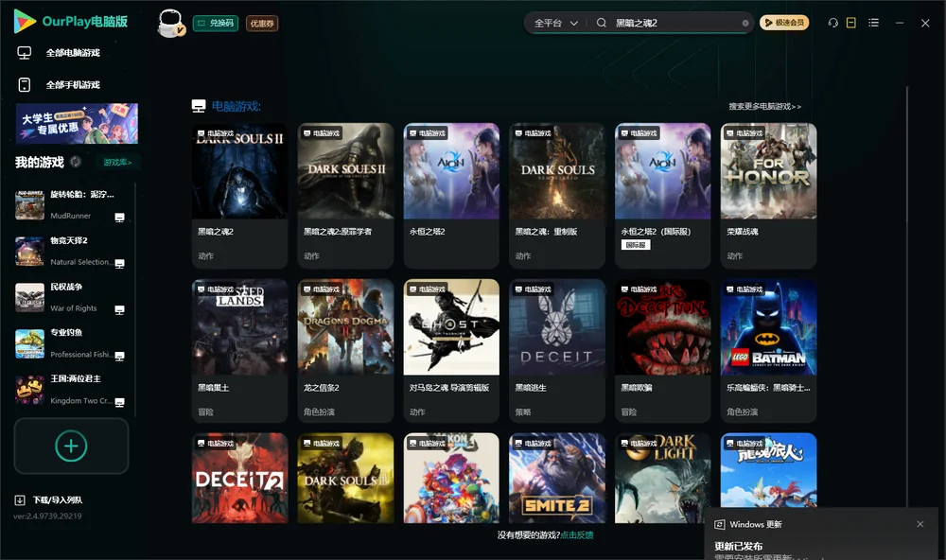Clear the search box text

click(x=745, y=23)
